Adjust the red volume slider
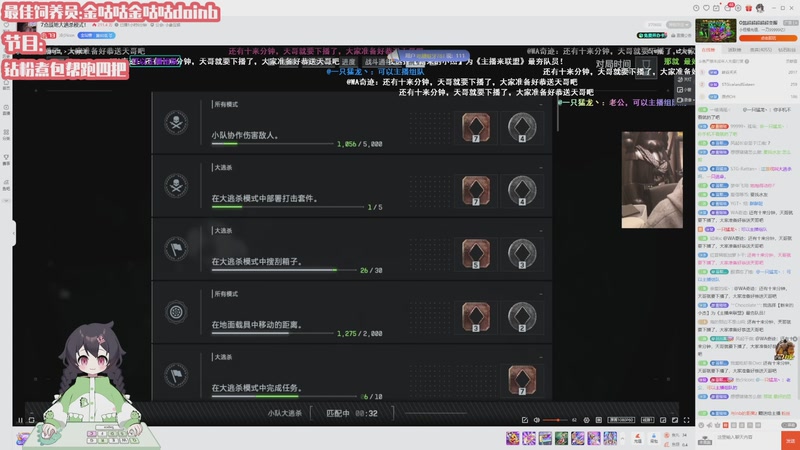The width and height of the screenshot is (800, 450). click(x=555, y=420)
